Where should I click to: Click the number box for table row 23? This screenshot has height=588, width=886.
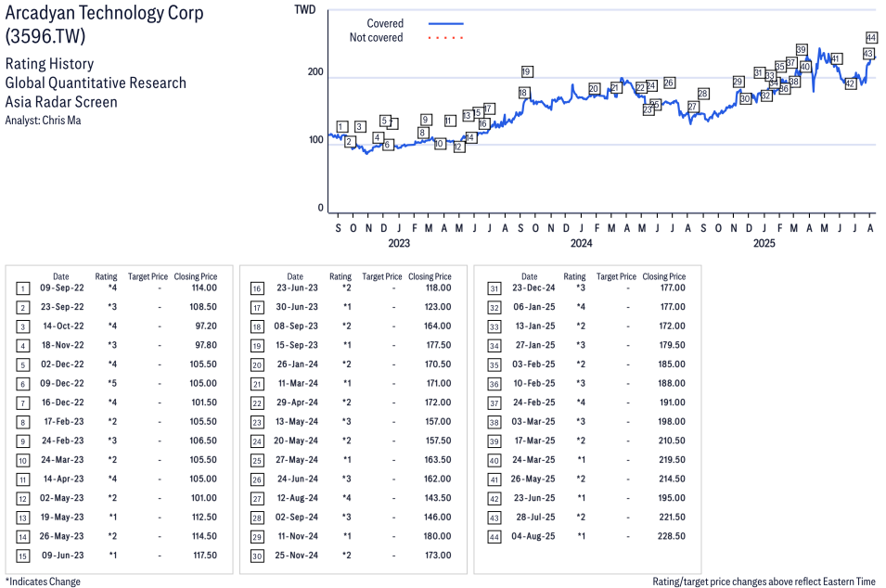[x=257, y=423]
